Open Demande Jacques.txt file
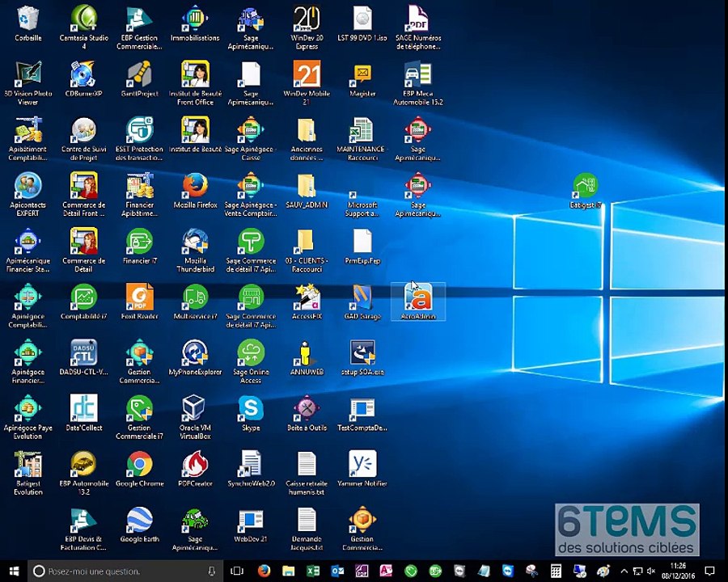Viewport: 728px width, 582px height. tap(307, 528)
